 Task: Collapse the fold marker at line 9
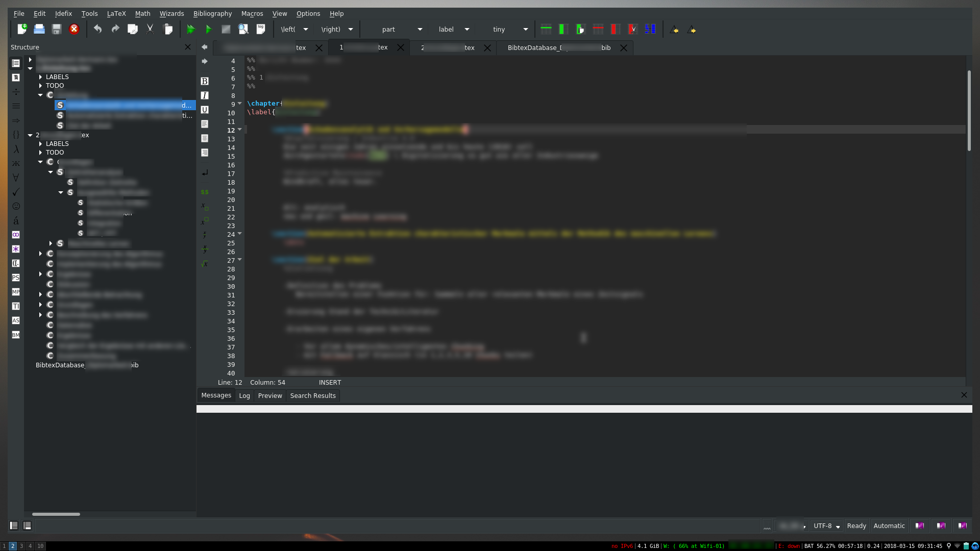tap(240, 104)
